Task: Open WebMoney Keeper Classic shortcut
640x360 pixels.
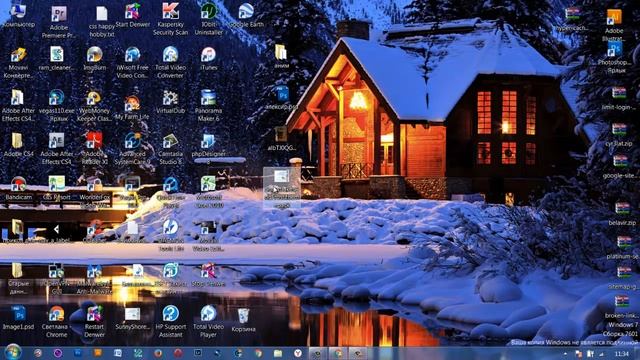Action: (x=94, y=105)
